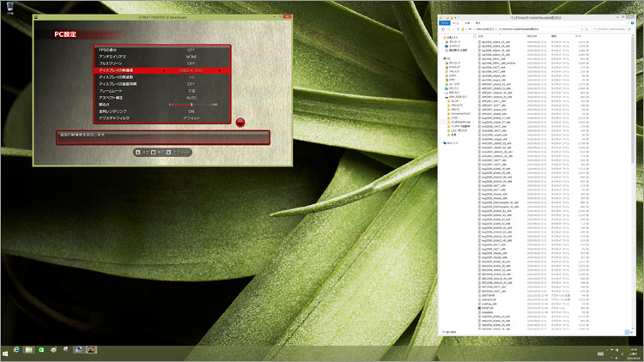Viewport: 644px width, 362px height.
Task: Open the blue File tab in Explorer
Action: pos(446,21)
